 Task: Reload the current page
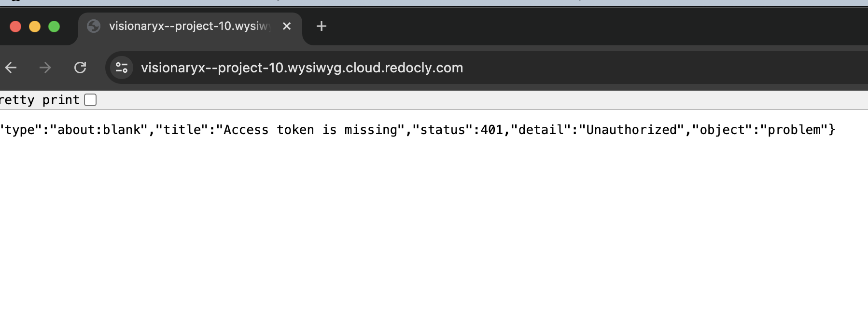80,68
